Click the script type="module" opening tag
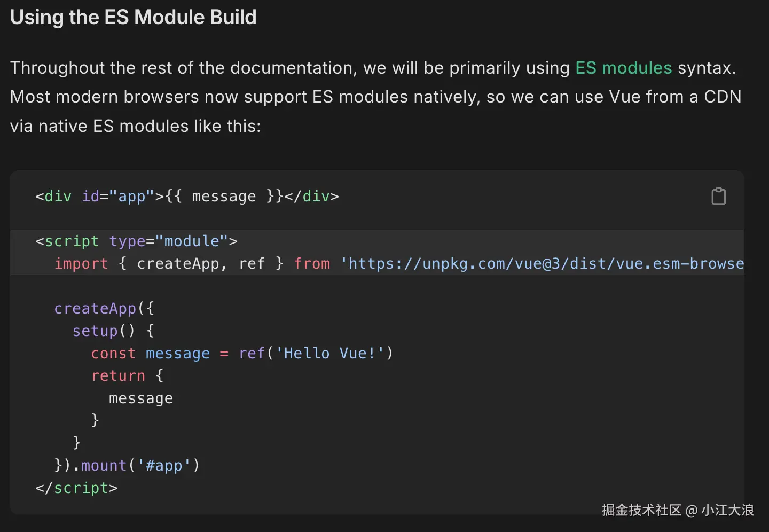The image size is (769, 532). pos(136,241)
